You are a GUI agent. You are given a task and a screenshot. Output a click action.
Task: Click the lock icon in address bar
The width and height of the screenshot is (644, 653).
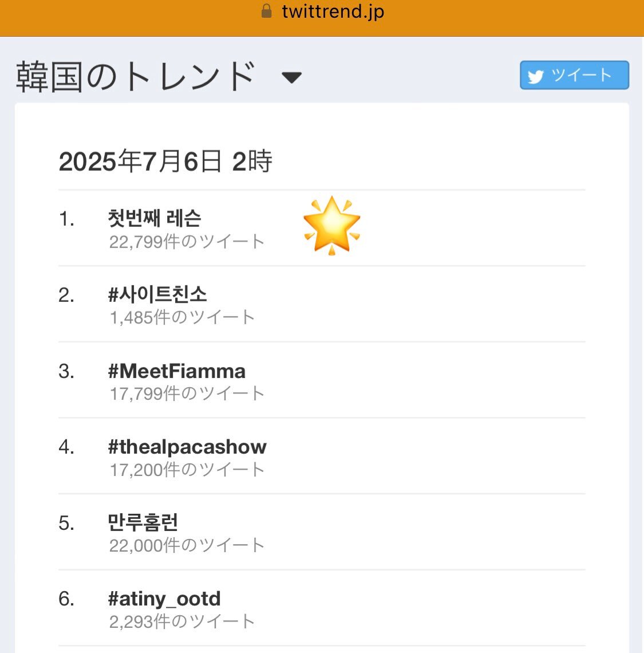coord(266,11)
